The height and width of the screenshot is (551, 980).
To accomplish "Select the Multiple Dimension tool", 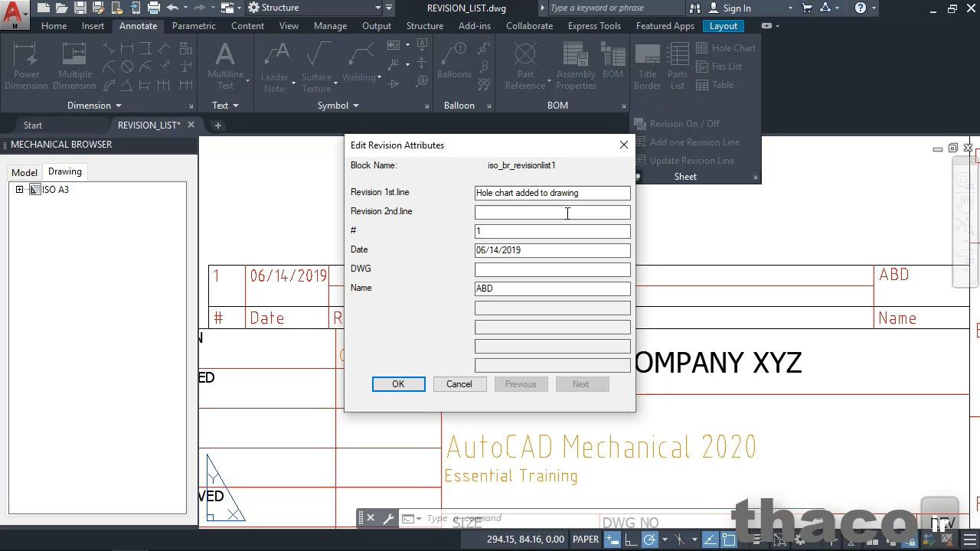I will coord(74,66).
